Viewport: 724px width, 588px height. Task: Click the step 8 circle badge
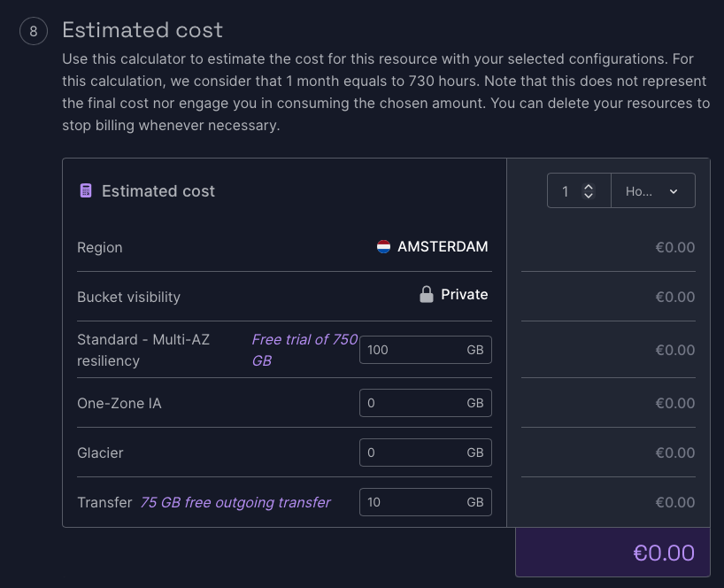34,32
